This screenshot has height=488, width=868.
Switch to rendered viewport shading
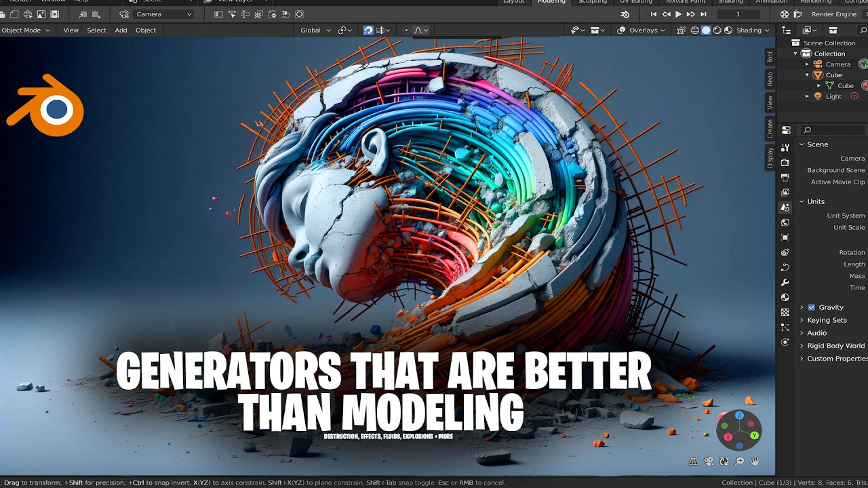728,30
